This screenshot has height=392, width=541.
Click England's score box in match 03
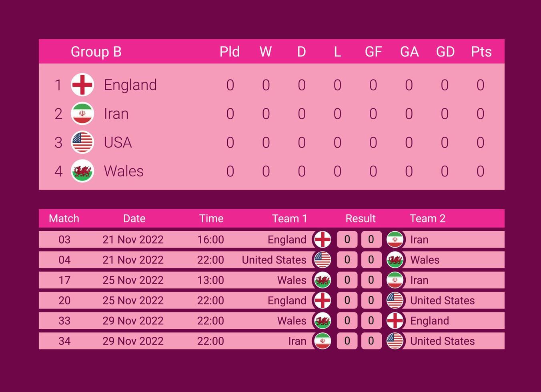347,240
